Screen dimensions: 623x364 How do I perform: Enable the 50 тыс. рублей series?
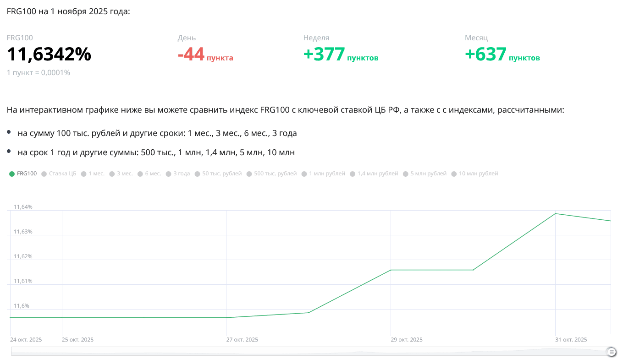tap(221, 174)
